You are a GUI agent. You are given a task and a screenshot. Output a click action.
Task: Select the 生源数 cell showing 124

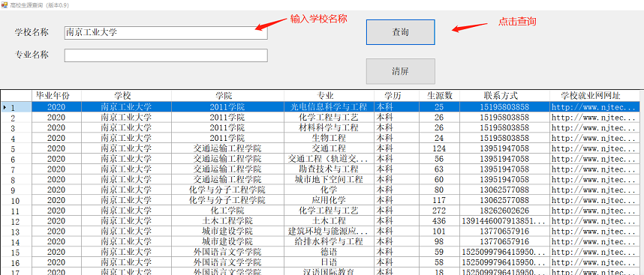(x=439, y=149)
